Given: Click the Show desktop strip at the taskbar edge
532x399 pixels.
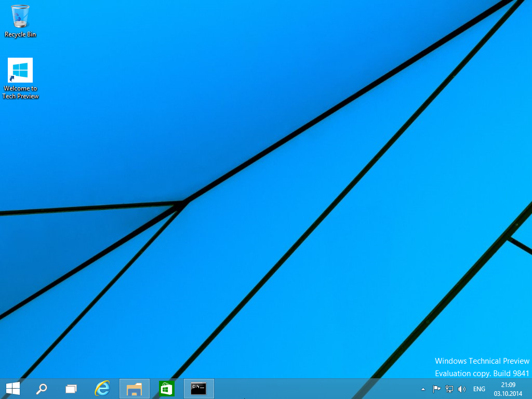Looking at the screenshot, I should click(x=530, y=389).
